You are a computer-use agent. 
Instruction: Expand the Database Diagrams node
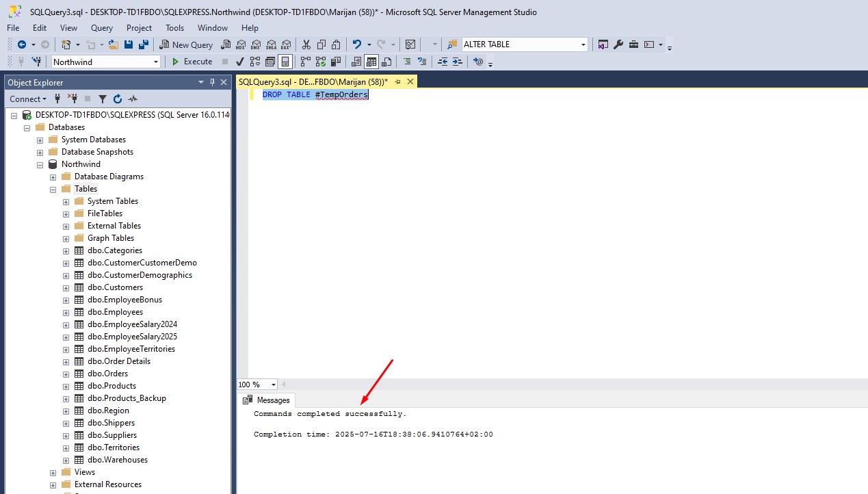pos(53,177)
